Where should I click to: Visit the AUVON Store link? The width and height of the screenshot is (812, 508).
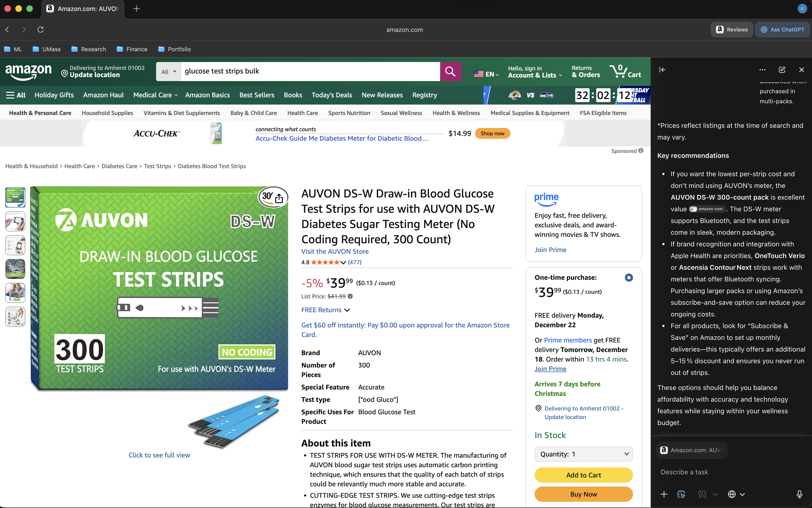pos(335,251)
